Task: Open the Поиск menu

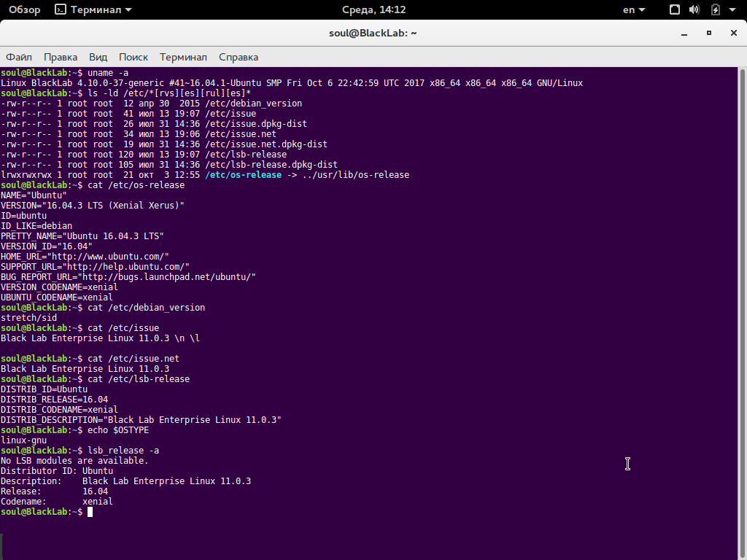Action: pyautogui.click(x=133, y=57)
